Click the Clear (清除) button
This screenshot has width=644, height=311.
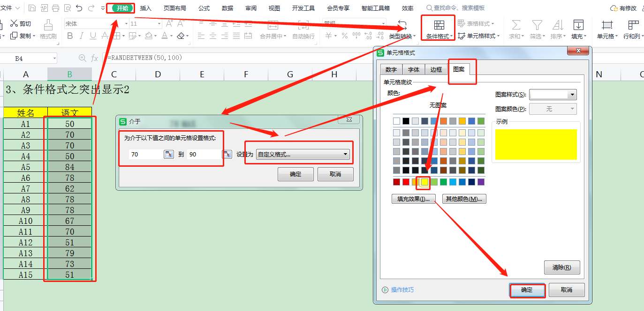point(562,267)
